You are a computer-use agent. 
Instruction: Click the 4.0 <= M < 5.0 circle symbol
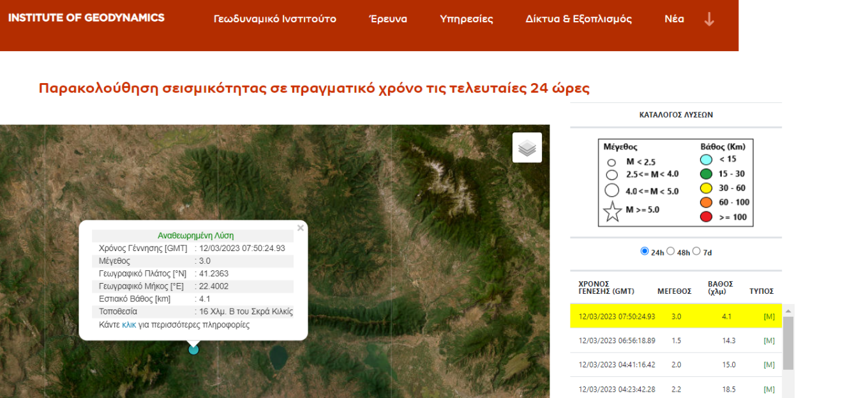tap(612, 190)
